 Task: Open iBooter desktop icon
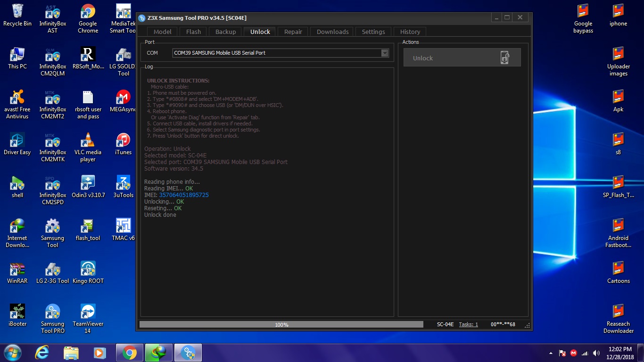click(x=17, y=316)
